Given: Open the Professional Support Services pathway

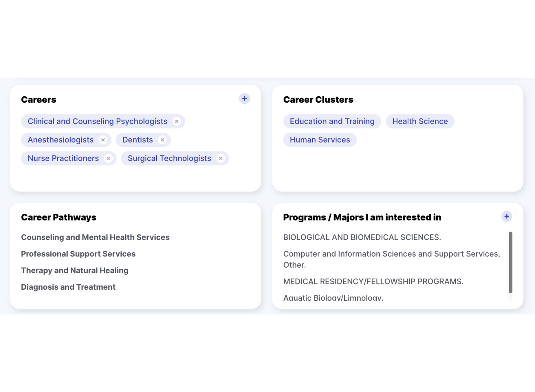Looking at the screenshot, I should tap(78, 254).
